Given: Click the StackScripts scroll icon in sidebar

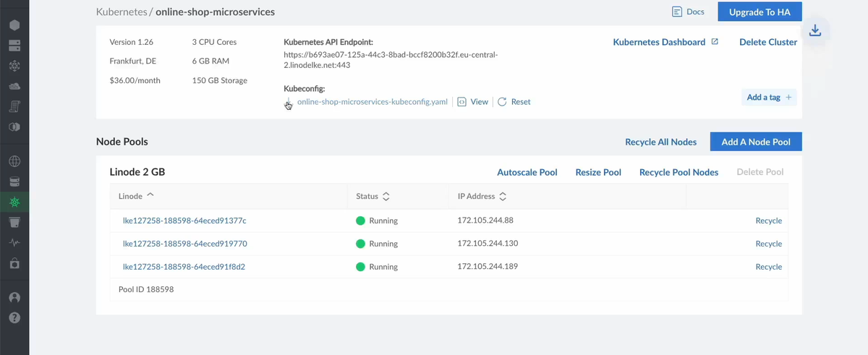Looking at the screenshot, I should point(14,106).
